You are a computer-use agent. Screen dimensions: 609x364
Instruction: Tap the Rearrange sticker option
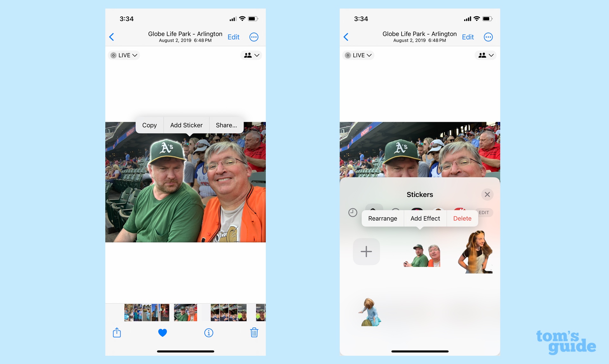point(382,218)
